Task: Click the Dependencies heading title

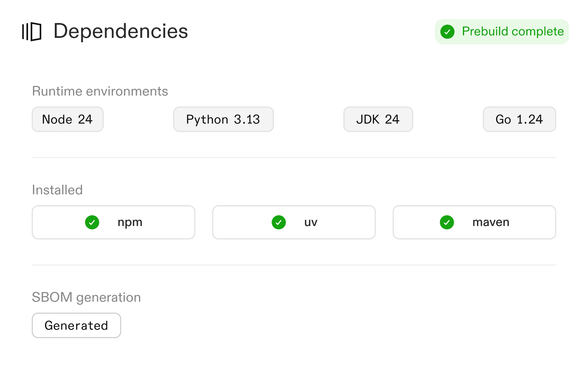Action: click(x=120, y=31)
